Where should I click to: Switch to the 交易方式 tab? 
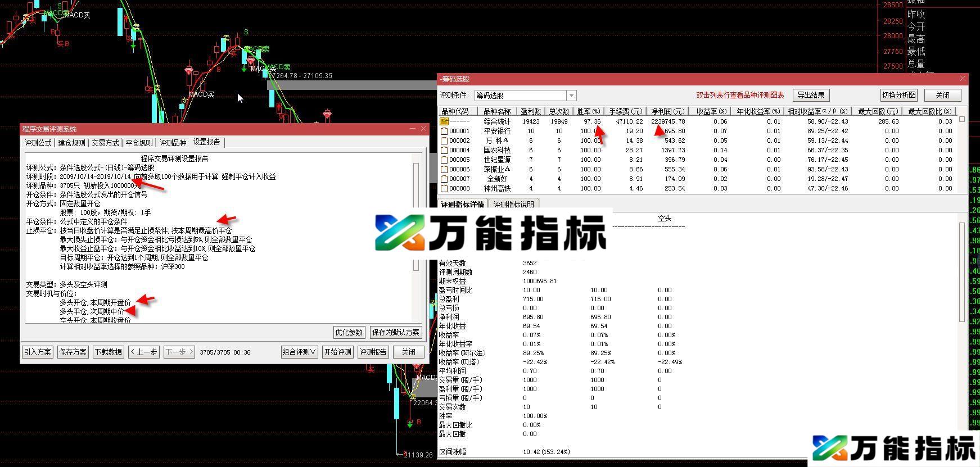106,143
